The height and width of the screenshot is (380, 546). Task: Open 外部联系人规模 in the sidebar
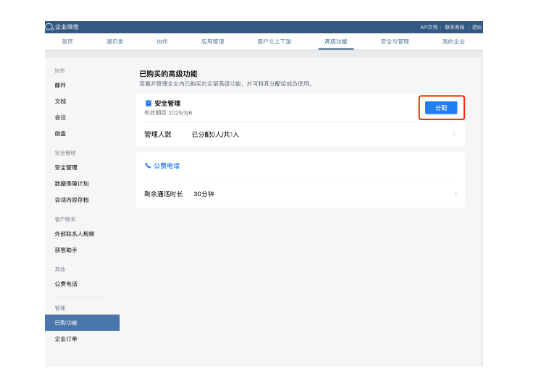click(x=75, y=234)
